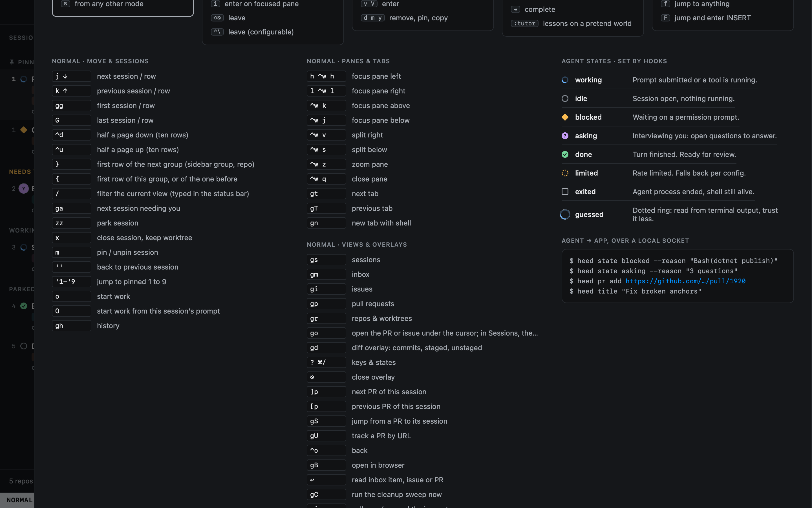Click the 'gg' key badge
Image resolution: width=812 pixels, height=508 pixels.
(x=71, y=106)
